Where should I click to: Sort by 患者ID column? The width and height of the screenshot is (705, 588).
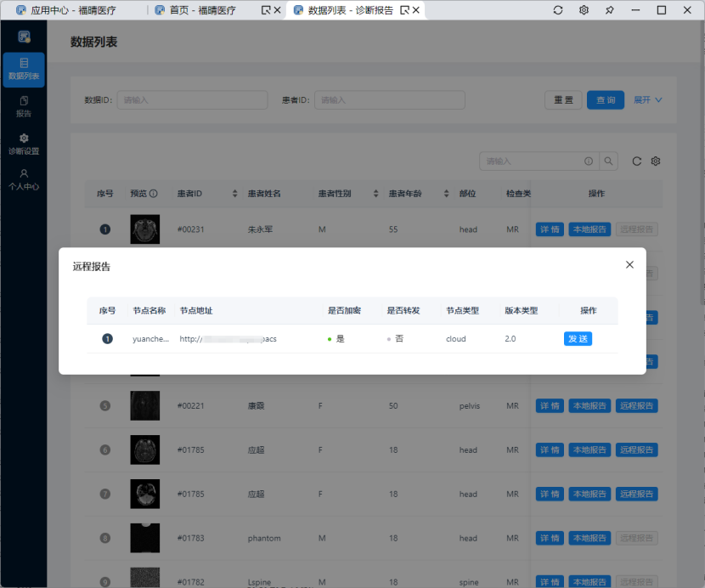235,194
